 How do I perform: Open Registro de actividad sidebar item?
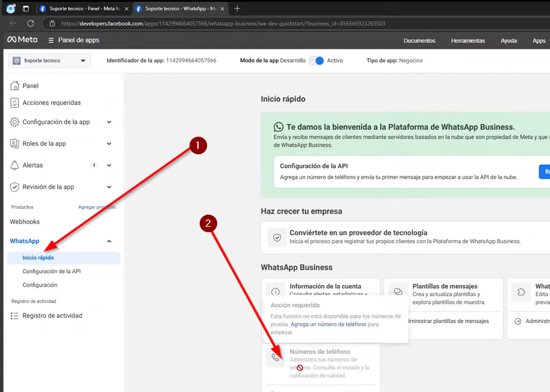[x=52, y=316]
